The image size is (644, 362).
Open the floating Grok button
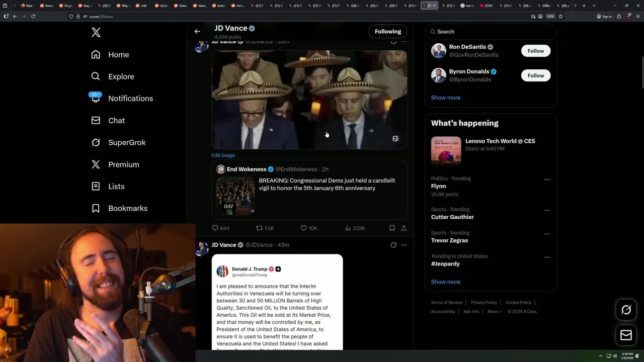(626, 310)
